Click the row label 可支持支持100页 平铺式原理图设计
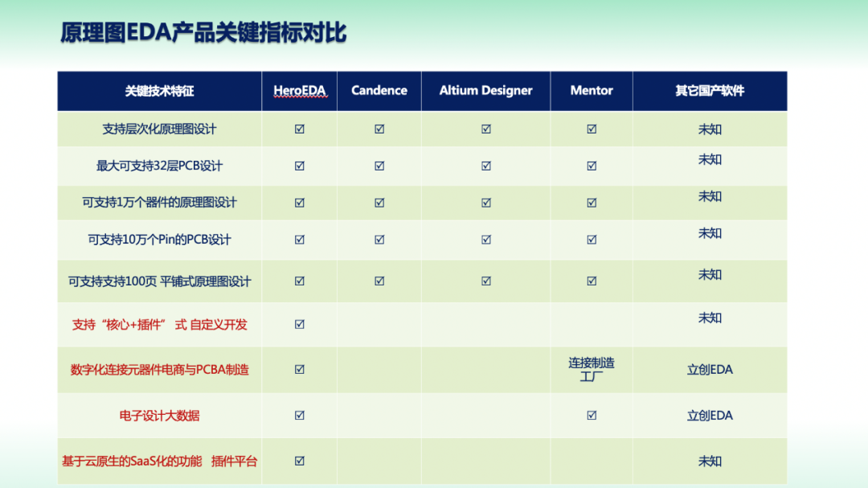 [x=159, y=281]
